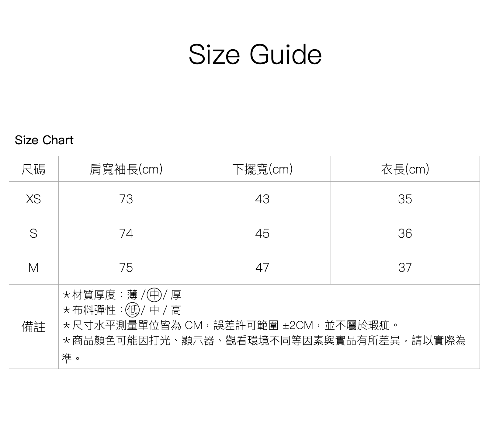Click the circled 中 thickness option

[154, 295]
